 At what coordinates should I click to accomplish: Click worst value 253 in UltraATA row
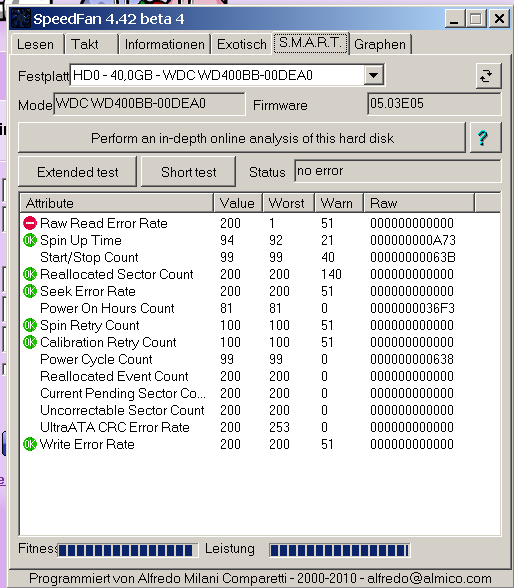tap(279, 427)
